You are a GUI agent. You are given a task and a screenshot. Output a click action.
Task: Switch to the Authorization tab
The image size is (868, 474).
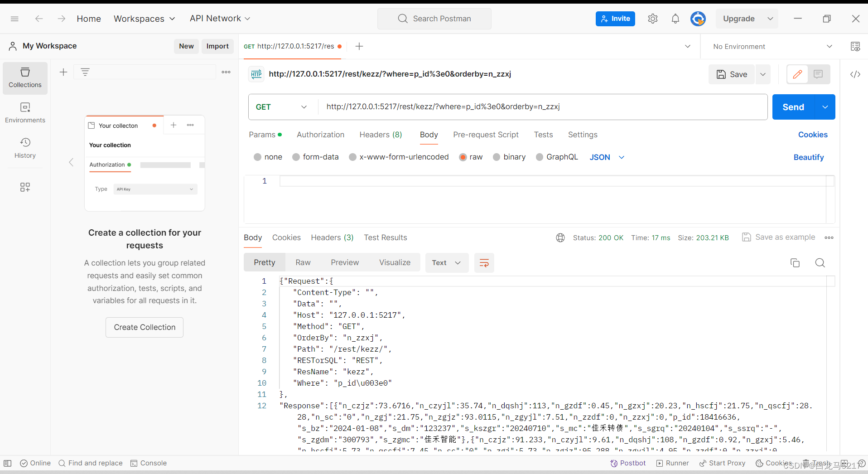[320, 135]
